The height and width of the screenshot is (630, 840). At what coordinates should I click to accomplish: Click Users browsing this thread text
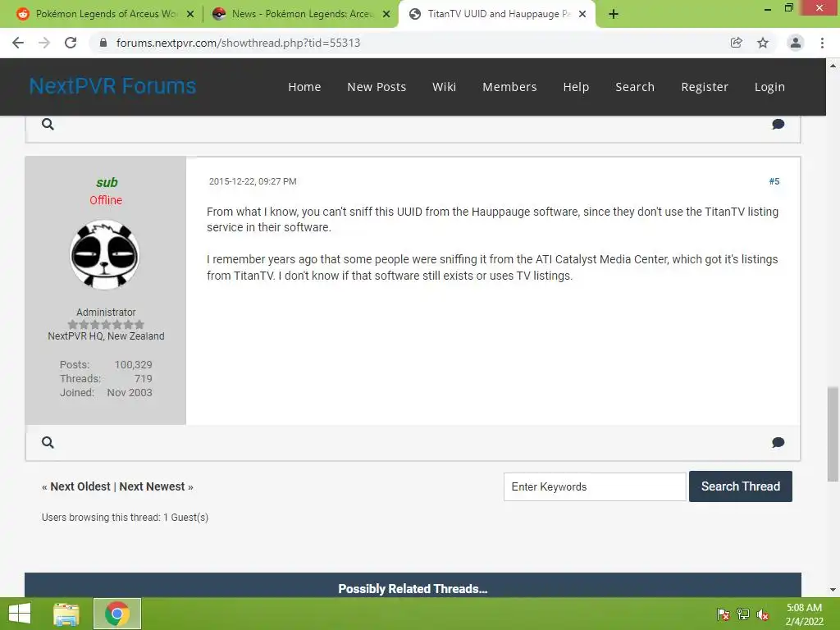125,518
